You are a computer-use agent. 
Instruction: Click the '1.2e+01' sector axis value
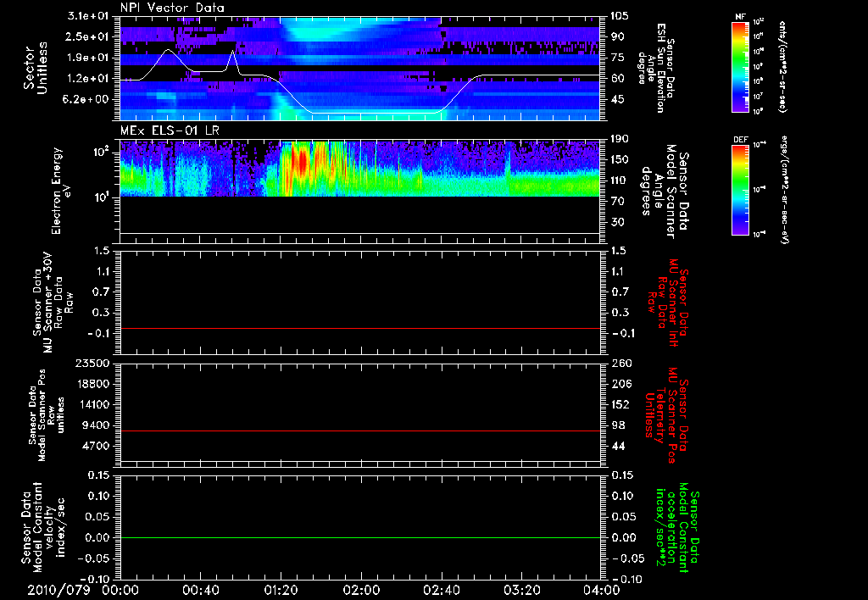pyautogui.click(x=88, y=79)
